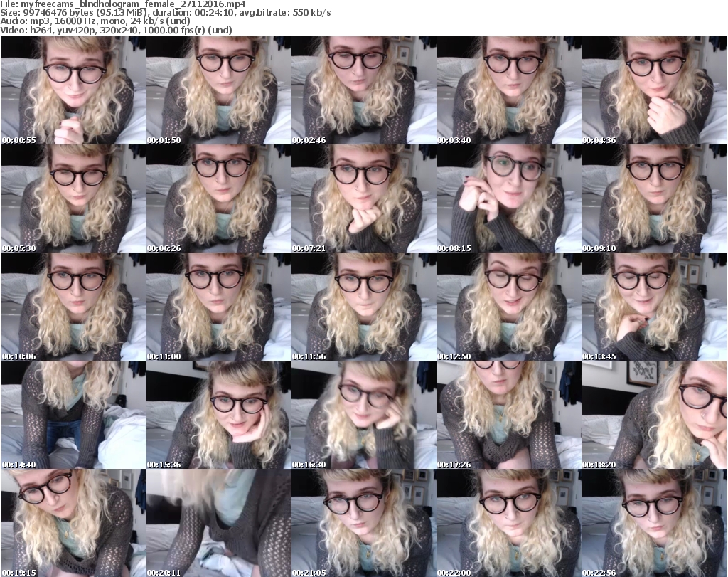Screen dimensions: 728x577
Task: Select the thumbnail stamped 00:22:00
Action: tap(509, 523)
